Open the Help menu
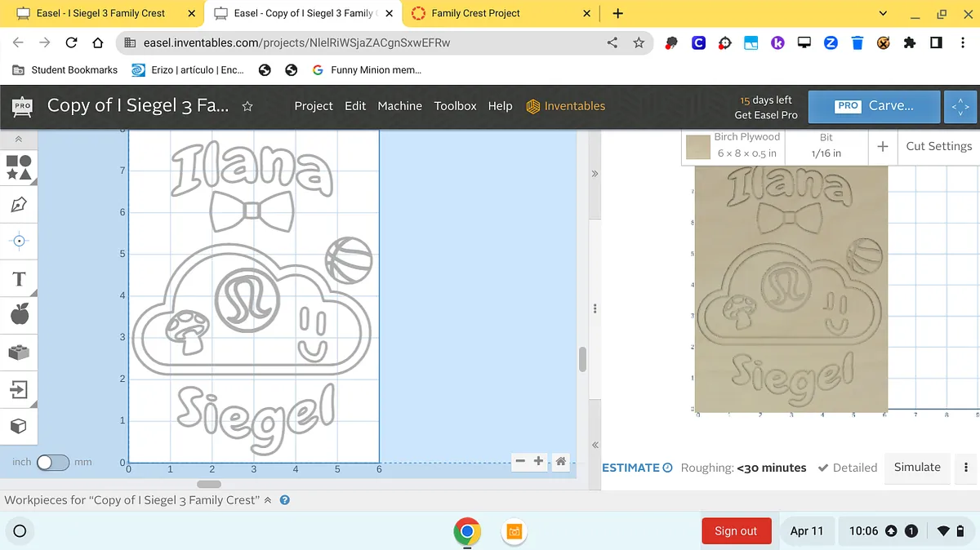This screenshot has height=550, width=980. [x=501, y=106]
